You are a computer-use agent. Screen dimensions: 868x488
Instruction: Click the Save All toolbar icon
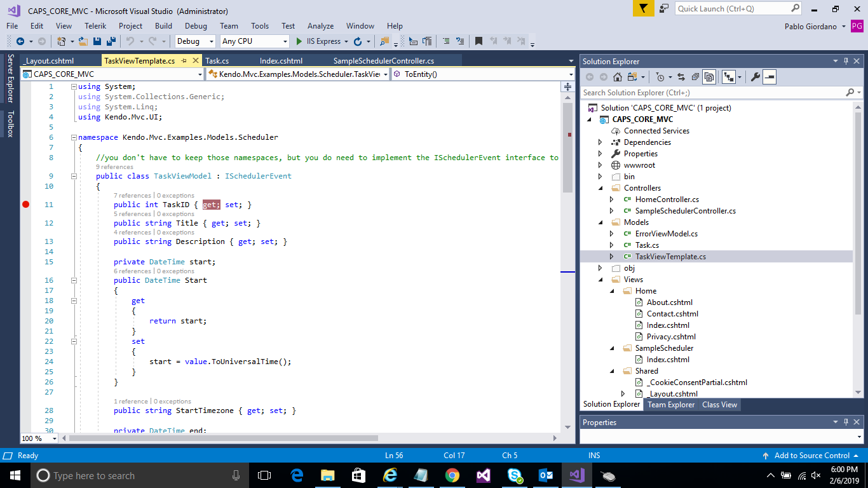pos(111,41)
